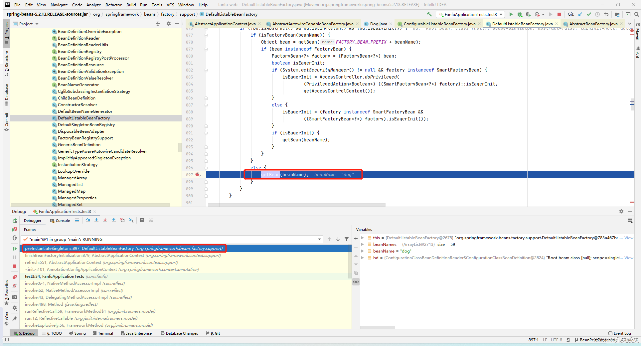Stop the running process using red square

[x=559, y=14]
